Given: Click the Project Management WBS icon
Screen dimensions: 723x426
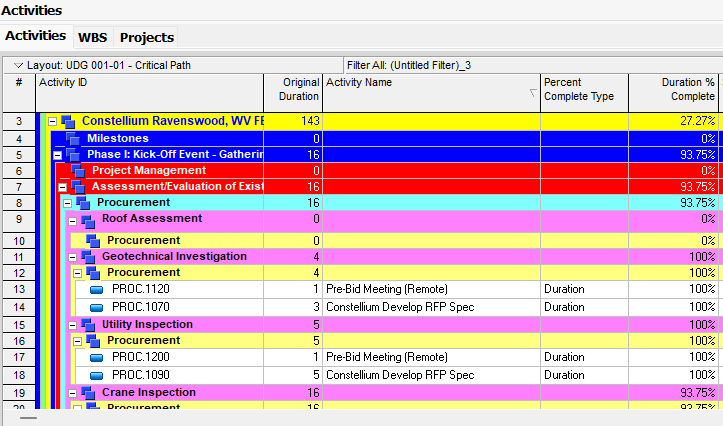Looking at the screenshot, I should 78,171.
